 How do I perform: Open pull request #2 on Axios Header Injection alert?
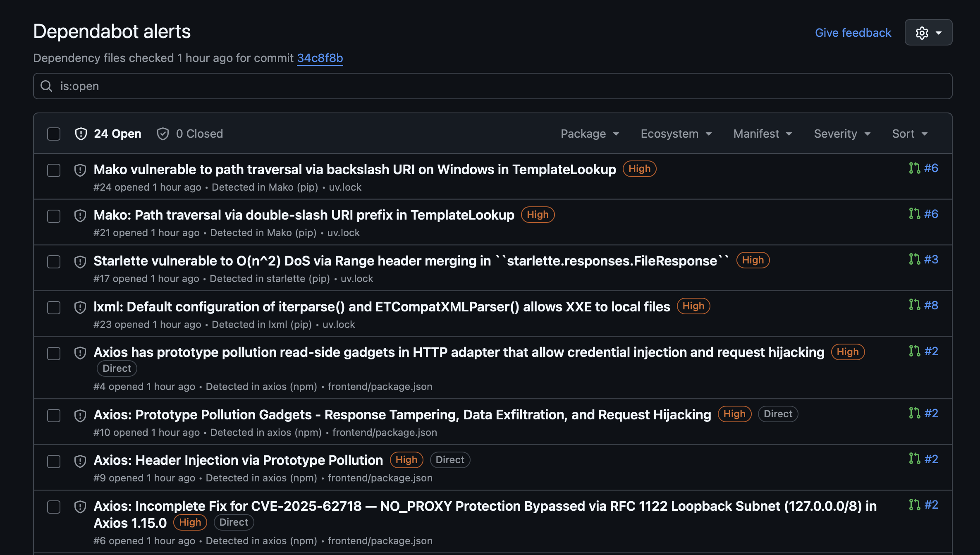[x=924, y=459]
